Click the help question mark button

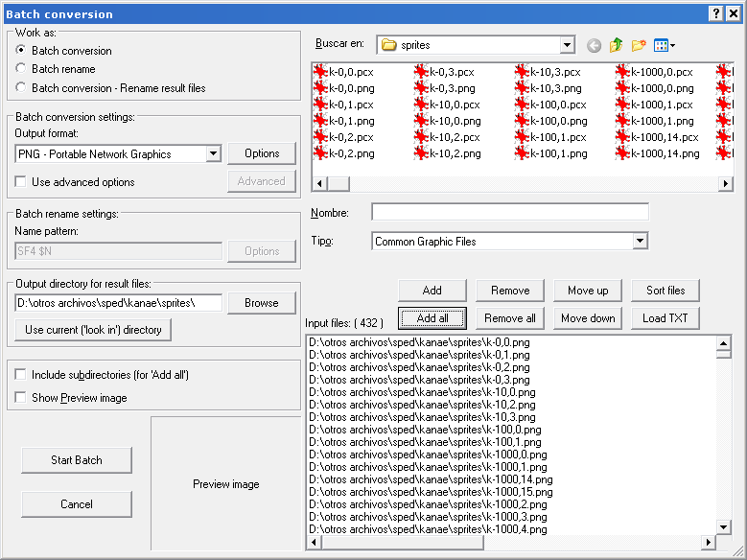click(x=715, y=13)
